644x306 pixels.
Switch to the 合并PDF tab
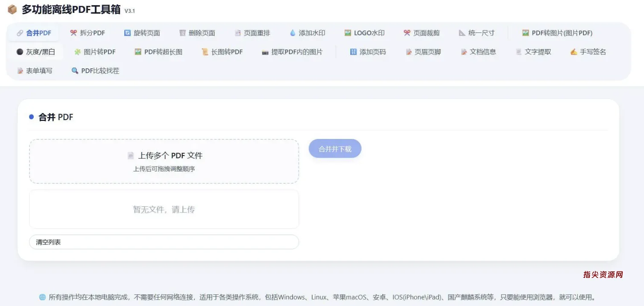click(34, 33)
